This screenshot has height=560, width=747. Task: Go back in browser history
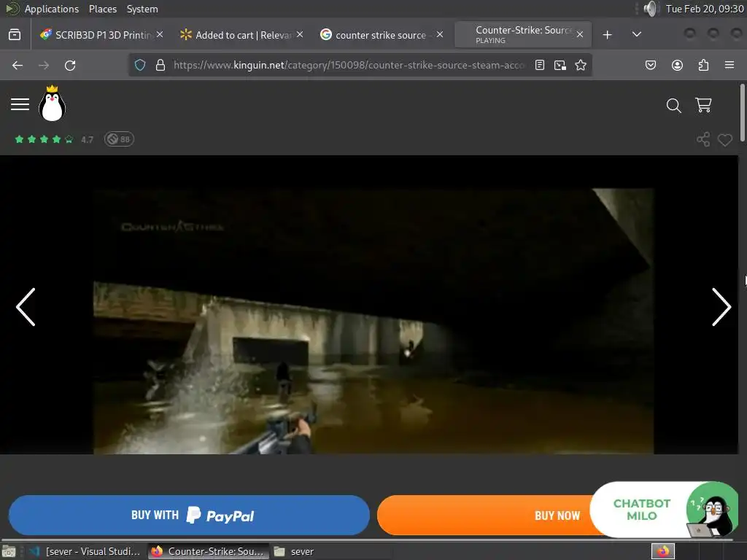pyautogui.click(x=18, y=65)
